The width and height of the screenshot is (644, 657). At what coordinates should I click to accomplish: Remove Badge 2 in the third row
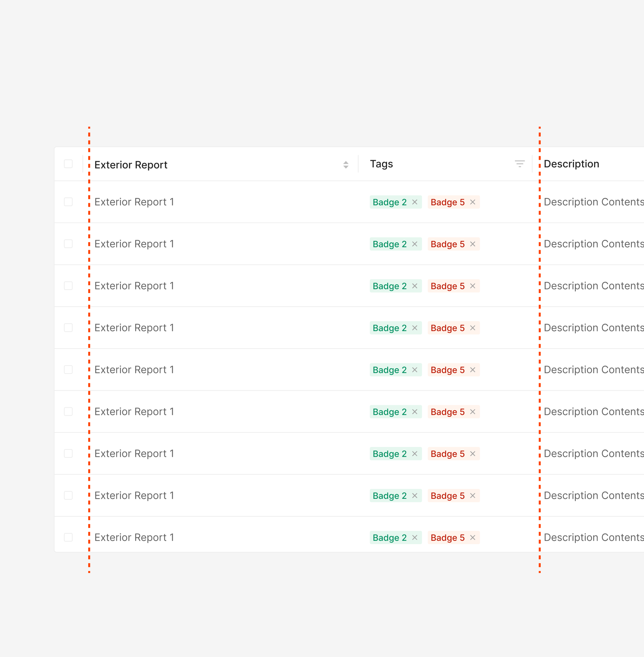click(x=415, y=286)
